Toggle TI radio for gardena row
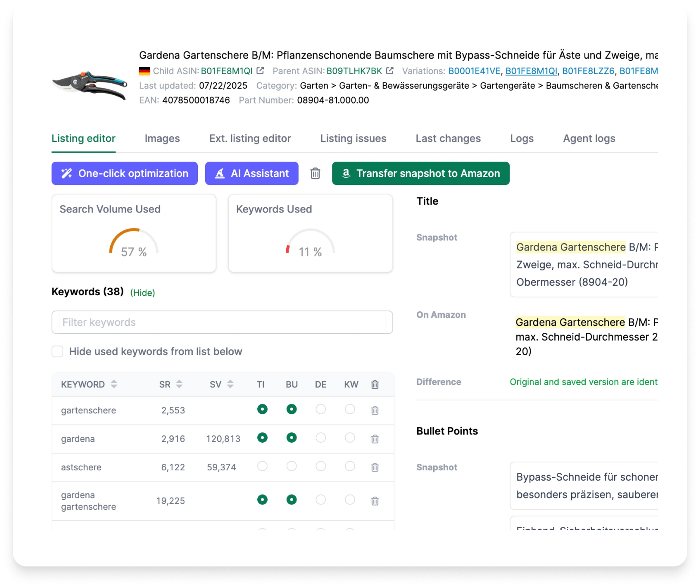This screenshot has width=700, height=588. [x=262, y=438]
